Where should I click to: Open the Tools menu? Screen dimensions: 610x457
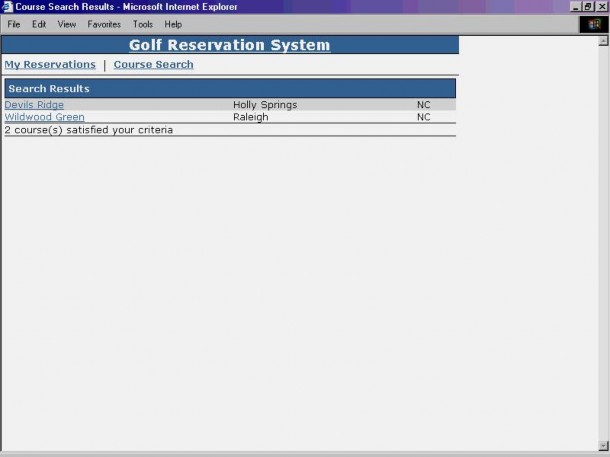[x=143, y=25]
